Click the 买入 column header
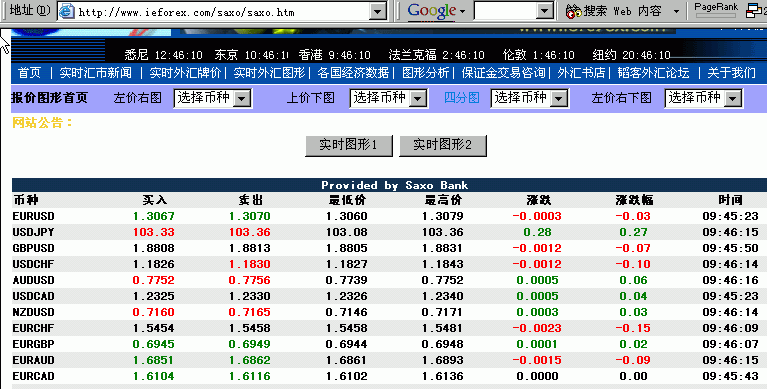 point(155,200)
